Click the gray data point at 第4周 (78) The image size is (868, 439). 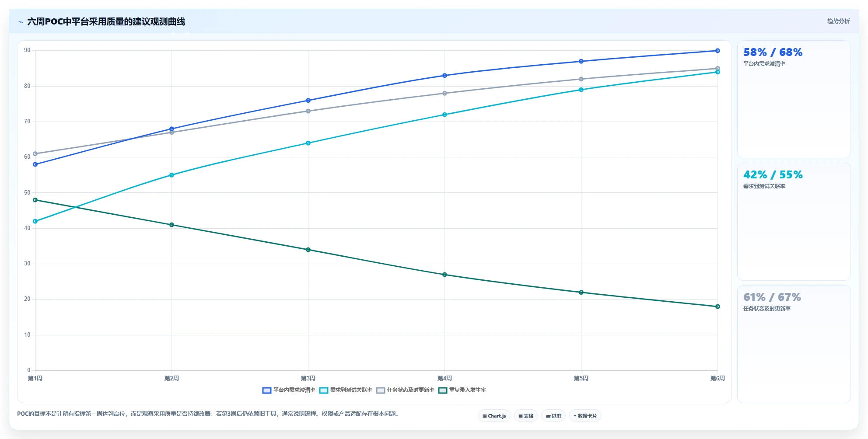tap(444, 93)
